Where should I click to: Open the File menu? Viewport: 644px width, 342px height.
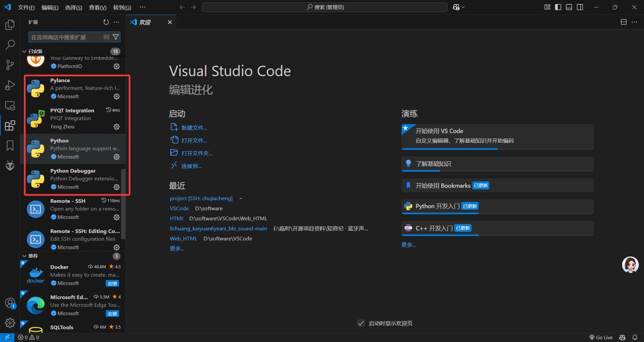26,8
